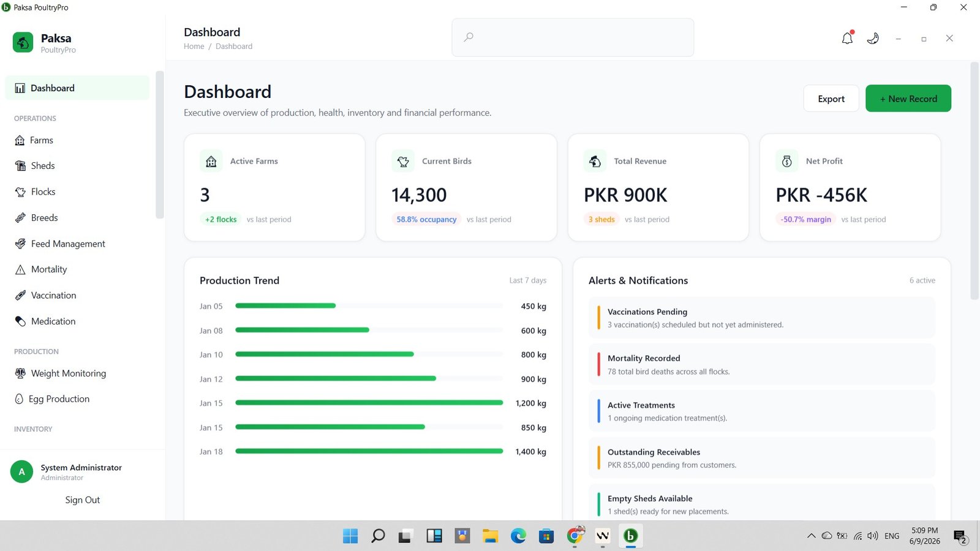The image size is (980, 551).
Task: Click the Vaccination syringe icon
Action: coord(20,295)
